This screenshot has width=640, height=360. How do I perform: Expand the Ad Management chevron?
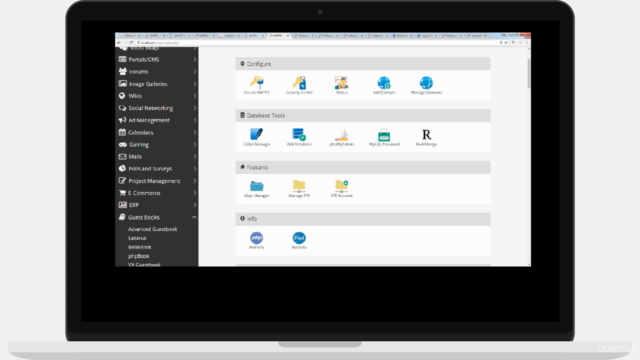195,120
